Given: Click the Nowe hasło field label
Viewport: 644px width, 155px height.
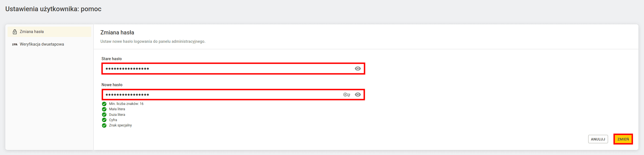Looking at the screenshot, I should 112,85.
